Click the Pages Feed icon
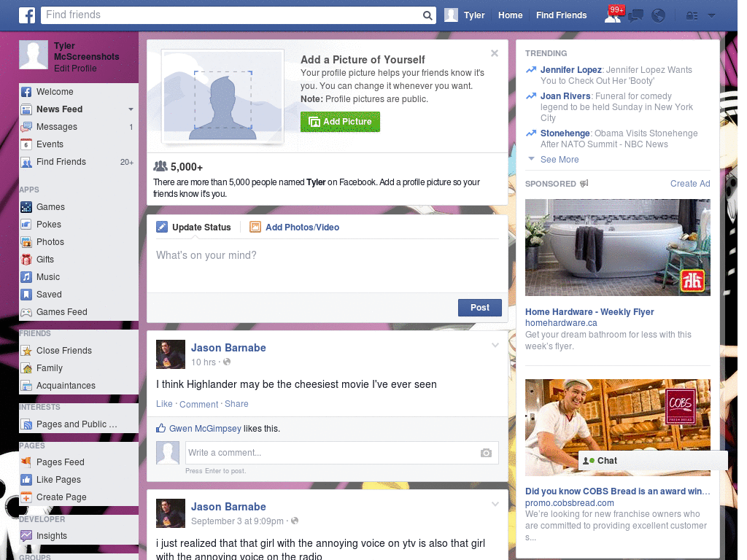 coord(26,462)
